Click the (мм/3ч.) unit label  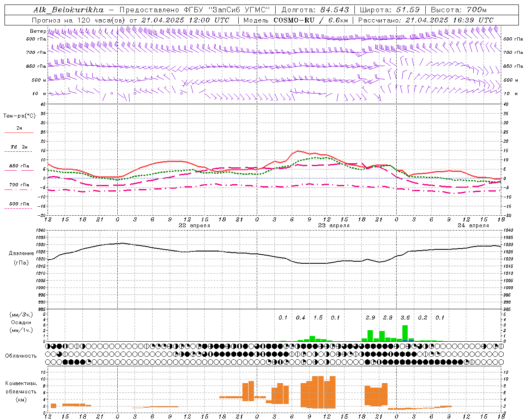21,315
